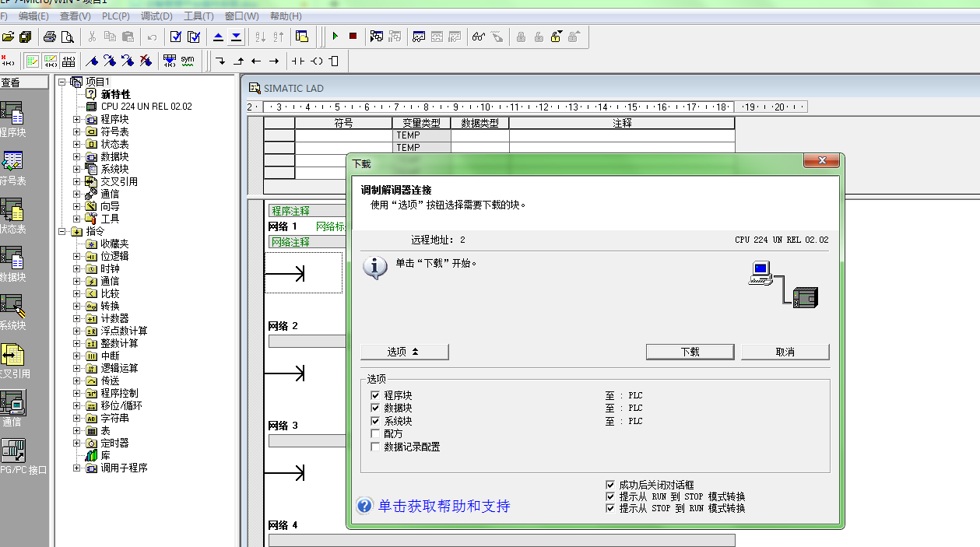Insert a line down in the ladder
980x547 pixels.
220,61
